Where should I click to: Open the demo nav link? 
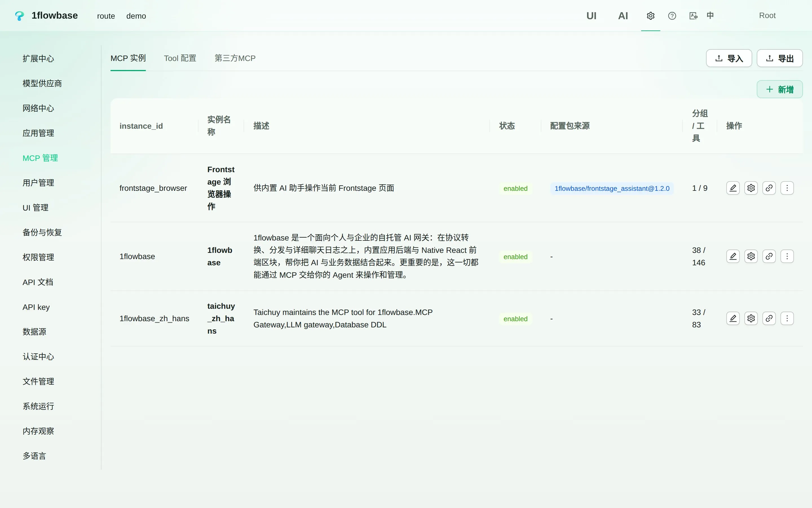136,16
